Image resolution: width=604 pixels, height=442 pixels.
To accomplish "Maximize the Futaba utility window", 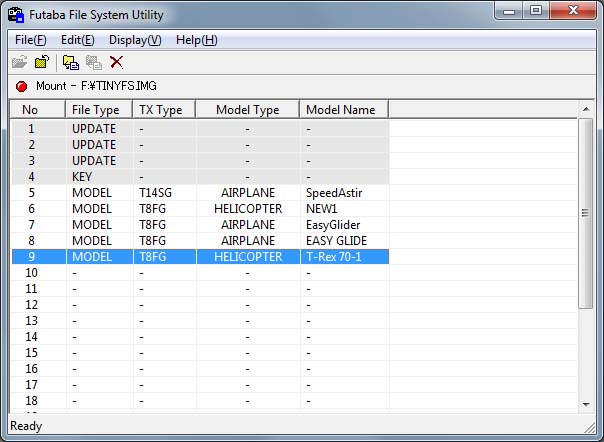I will (536, 14).
